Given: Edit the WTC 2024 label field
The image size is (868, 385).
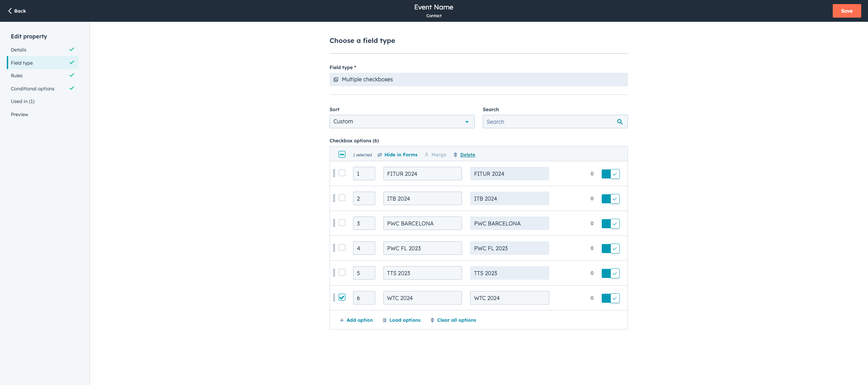Looking at the screenshot, I should coord(422,298).
